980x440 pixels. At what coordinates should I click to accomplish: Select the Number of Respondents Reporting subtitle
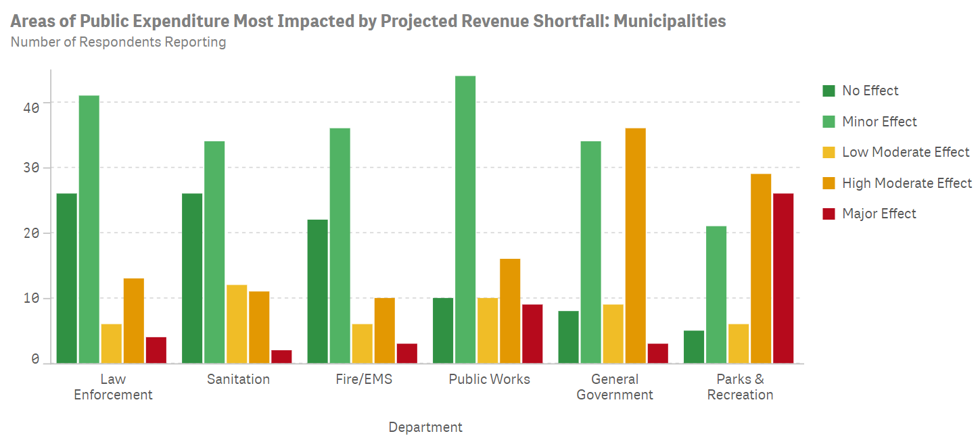(118, 42)
